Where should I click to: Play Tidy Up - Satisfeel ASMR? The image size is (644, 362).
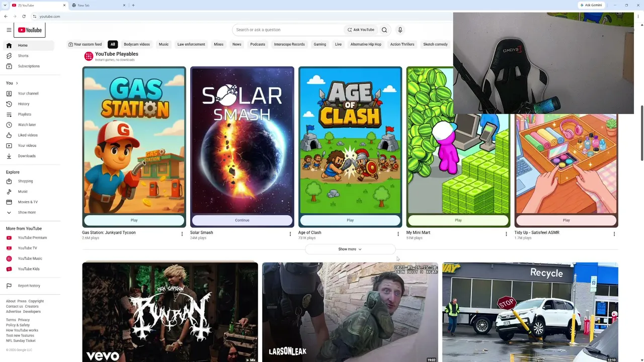[x=567, y=220]
